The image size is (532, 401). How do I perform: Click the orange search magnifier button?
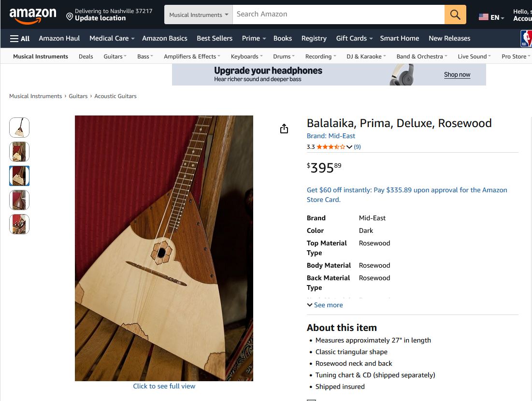pyautogui.click(x=455, y=14)
